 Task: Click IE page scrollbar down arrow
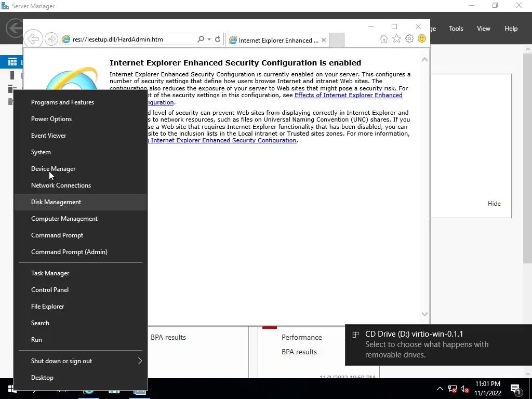click(x=424, y=314)
